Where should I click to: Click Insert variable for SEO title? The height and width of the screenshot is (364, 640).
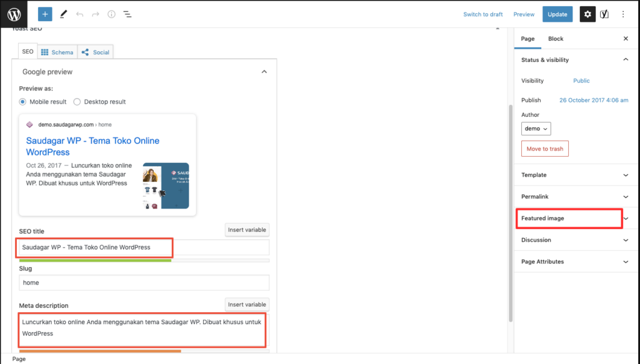click(x=247, y=230)
